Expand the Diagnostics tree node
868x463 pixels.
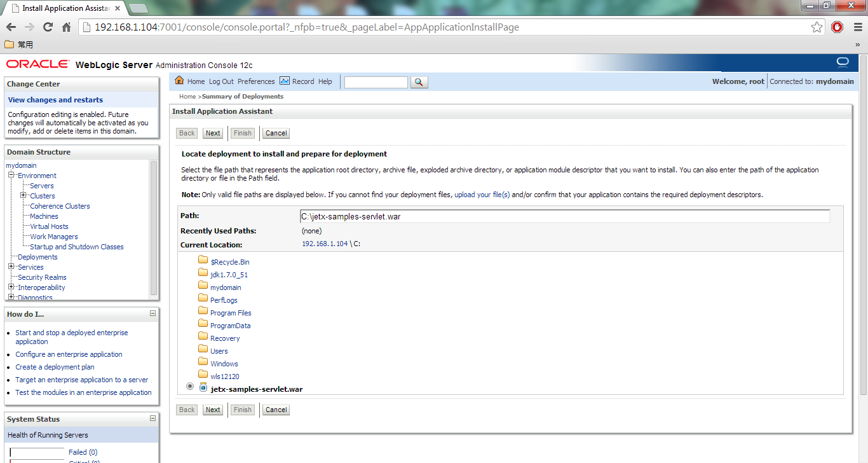[x=11, y=297]
